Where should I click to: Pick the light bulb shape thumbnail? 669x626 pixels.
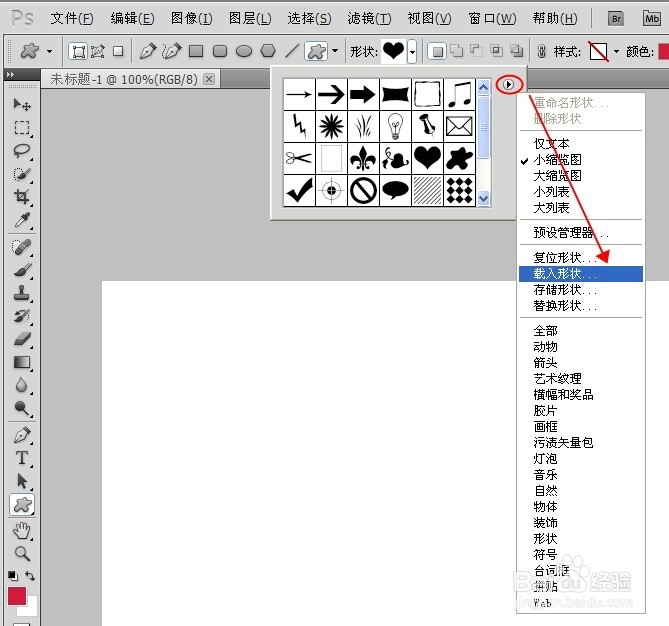click(x=396, y=126)
